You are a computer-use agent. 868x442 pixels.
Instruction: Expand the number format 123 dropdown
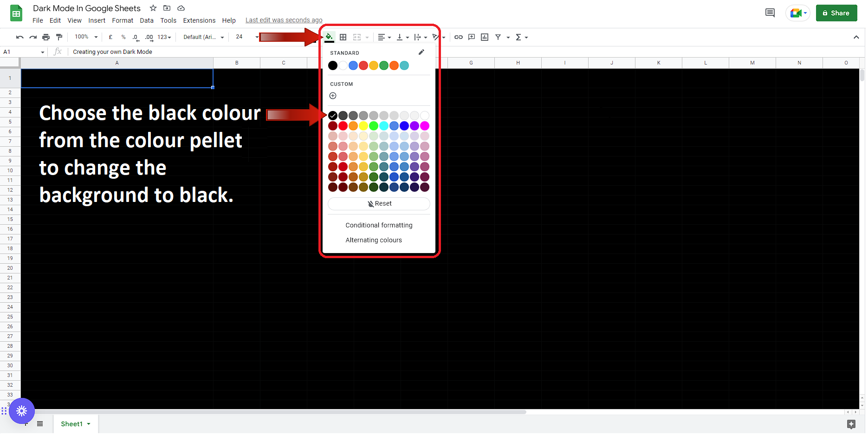coord(163,37)
